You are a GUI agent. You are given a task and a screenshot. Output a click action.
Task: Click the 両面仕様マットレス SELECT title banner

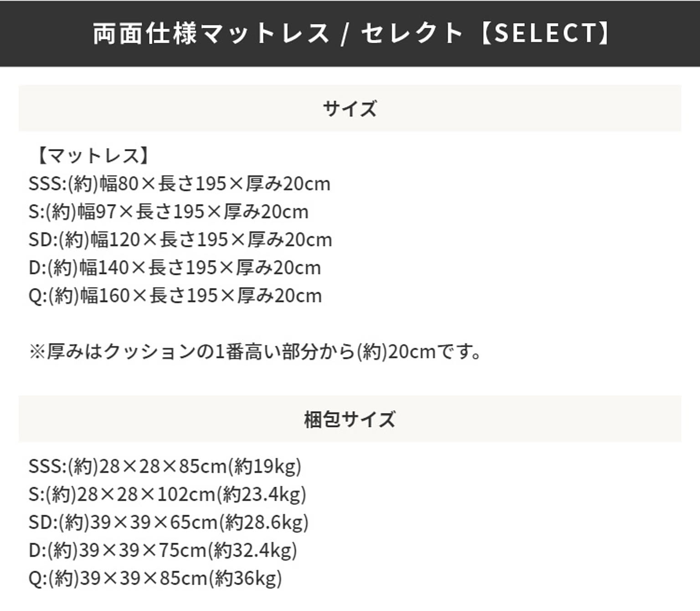[x=350, y=34]
